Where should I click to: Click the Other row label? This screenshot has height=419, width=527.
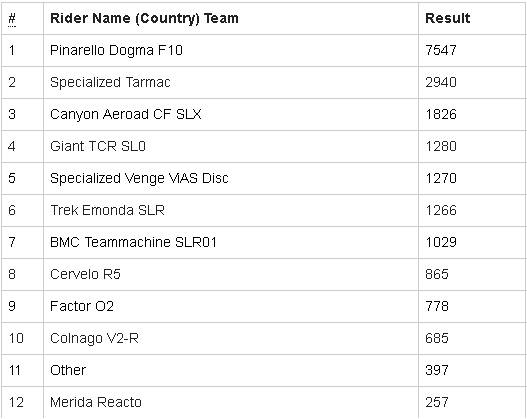pyautogui.click(x=68, y=370)
